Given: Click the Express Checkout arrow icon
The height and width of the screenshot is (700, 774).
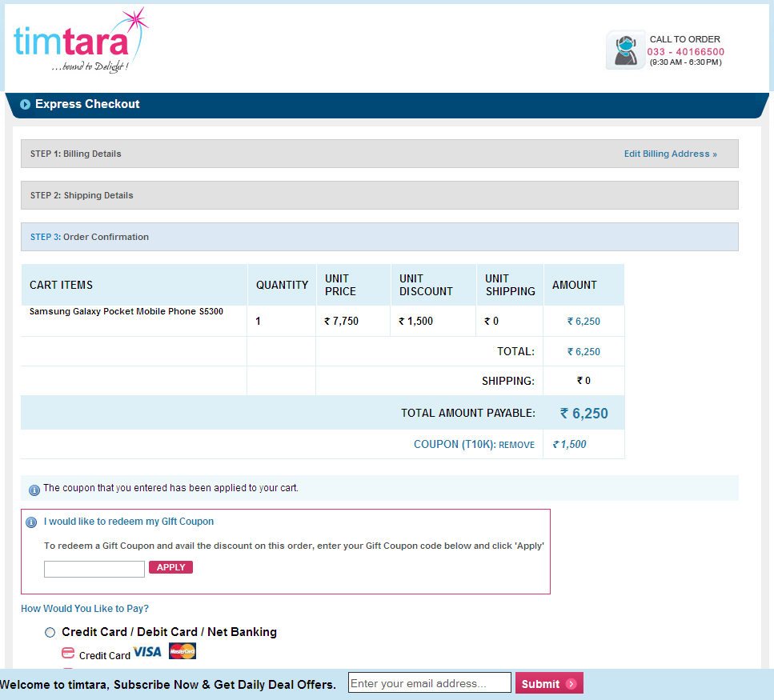Looking at the screenshot, I should (x=25, y=104).
